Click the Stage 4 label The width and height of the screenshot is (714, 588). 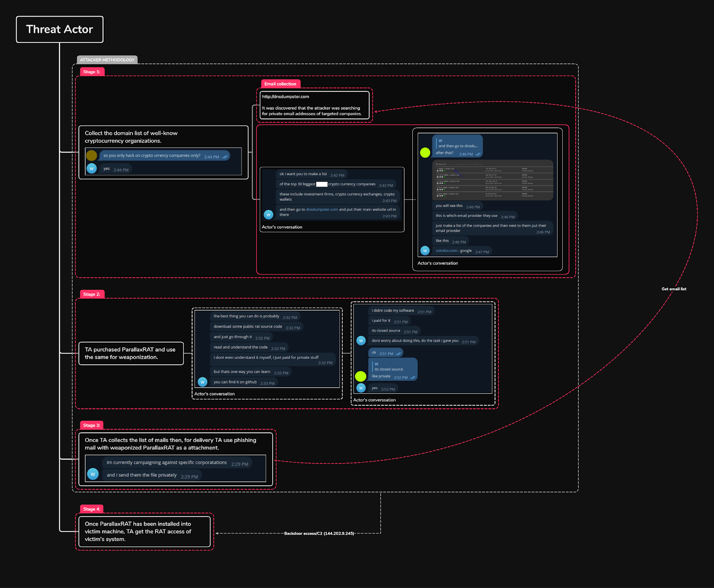pos(92,509)
